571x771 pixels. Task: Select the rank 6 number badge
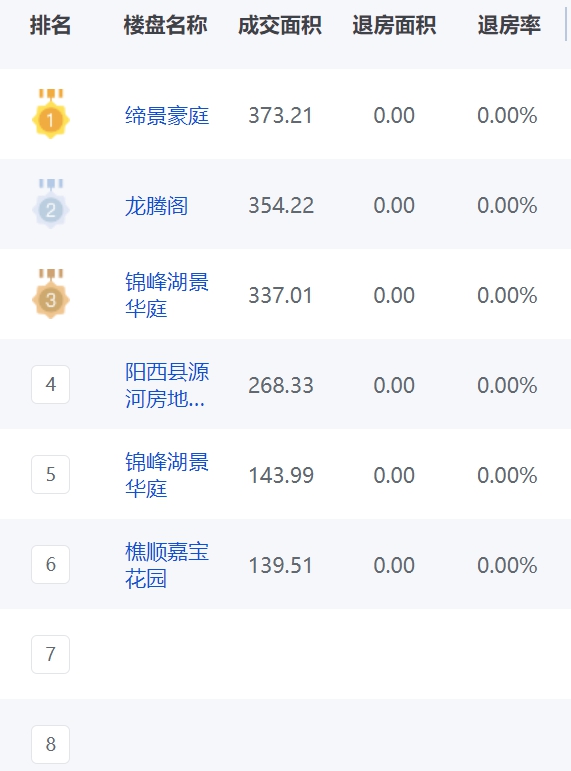(51, 564)
